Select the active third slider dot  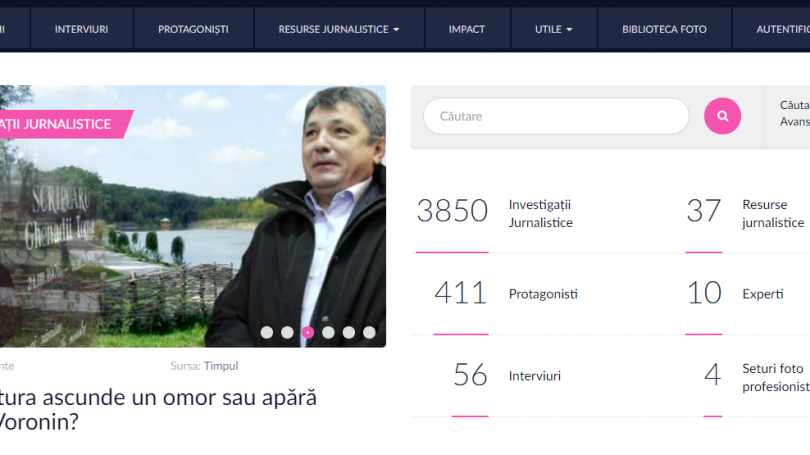308,332
